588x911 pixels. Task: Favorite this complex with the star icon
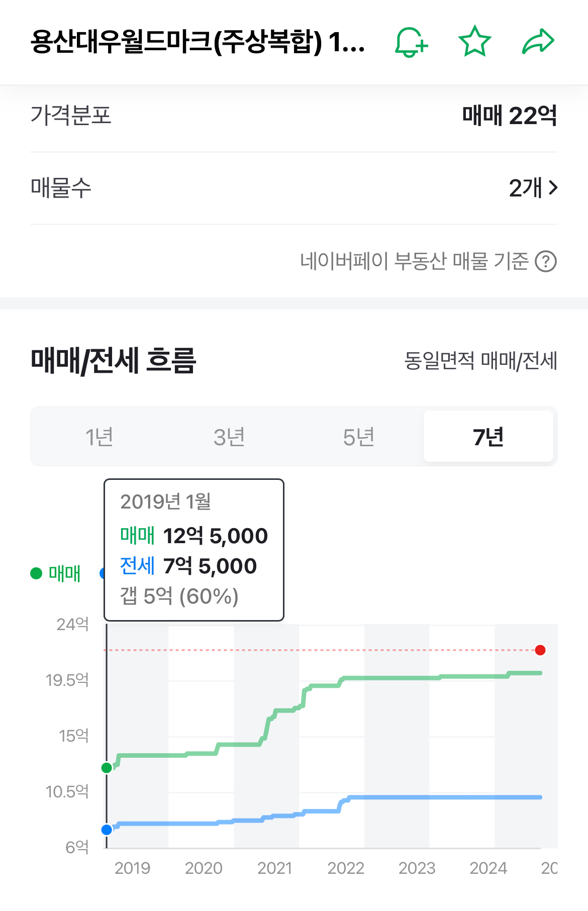coord(474,42)
